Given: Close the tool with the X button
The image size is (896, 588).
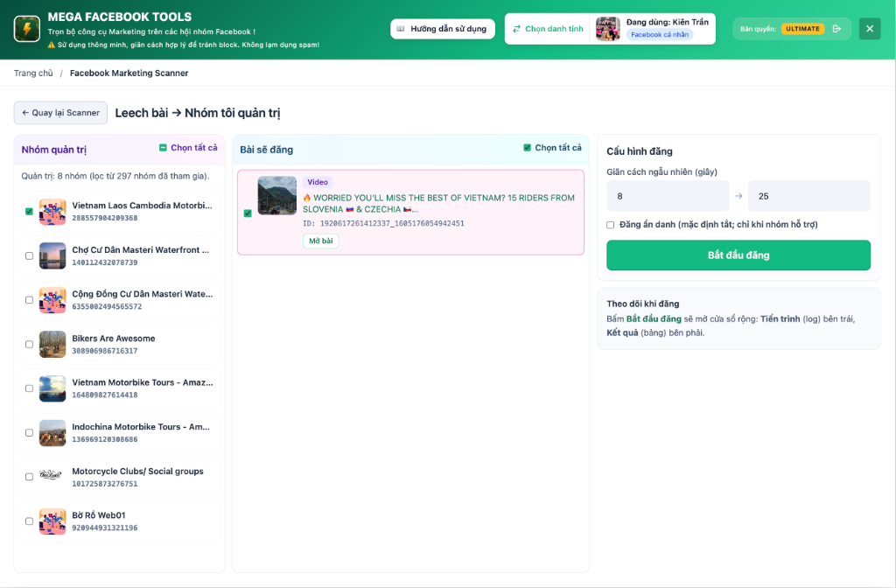Looking at the screenshot, I should (869, 29).
